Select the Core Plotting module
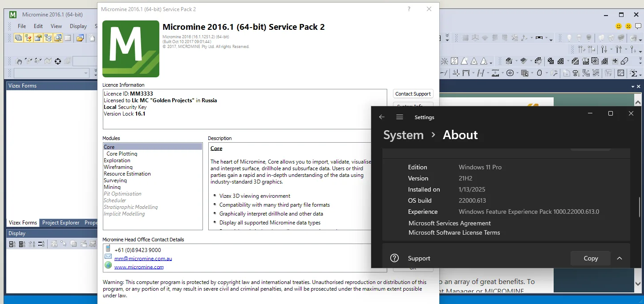The width and height of the screenshot is (644, 304). tap(122, 154)
